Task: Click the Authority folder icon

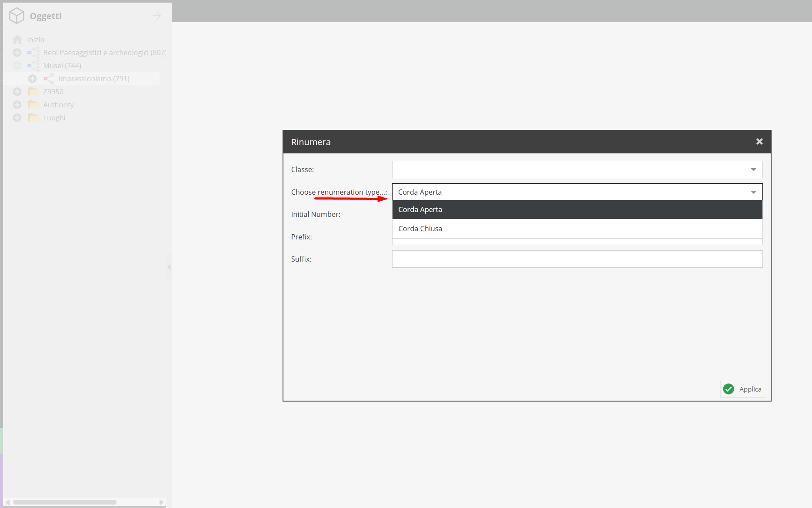Action: 33,105
